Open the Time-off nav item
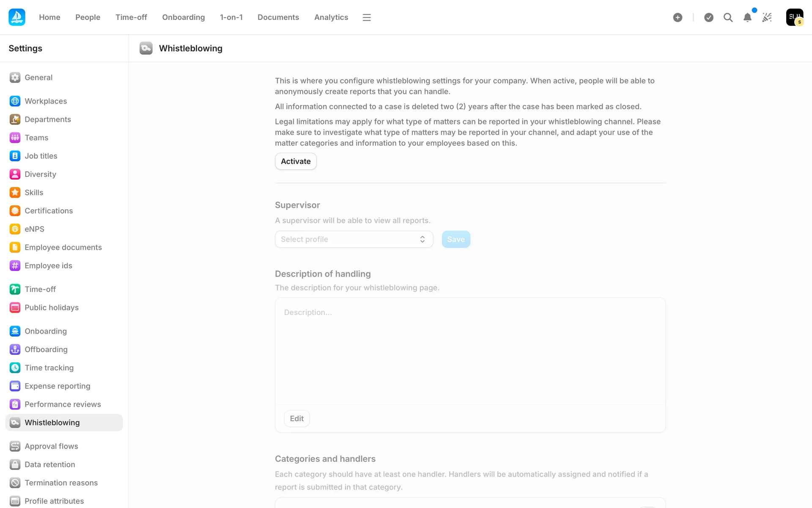Viewport: 812px width, 508px height. [x=131, y=17]
